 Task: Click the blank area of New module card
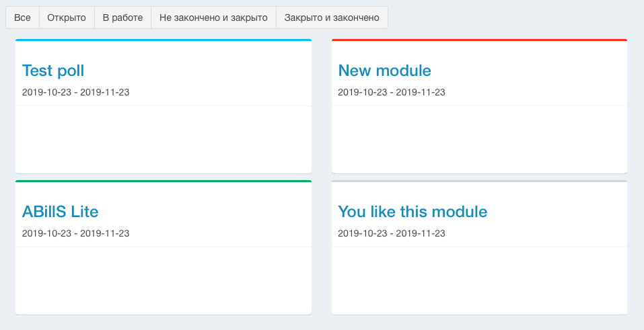[x=479, y=139]
